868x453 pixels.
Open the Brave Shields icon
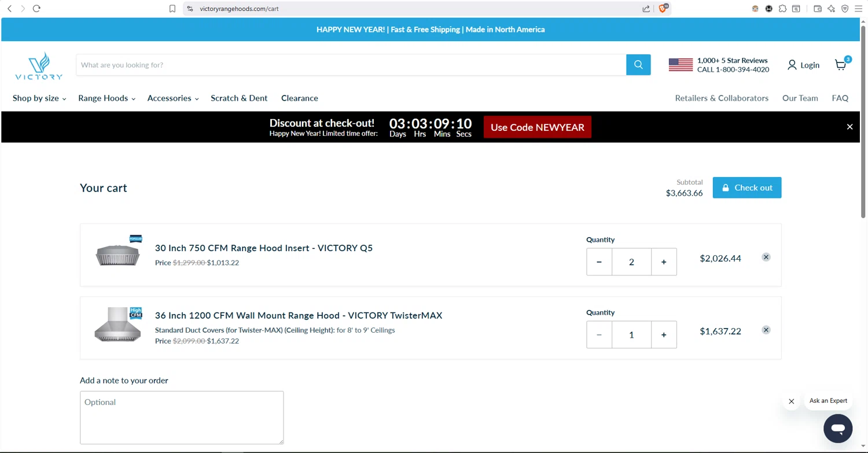coord(663,8)
